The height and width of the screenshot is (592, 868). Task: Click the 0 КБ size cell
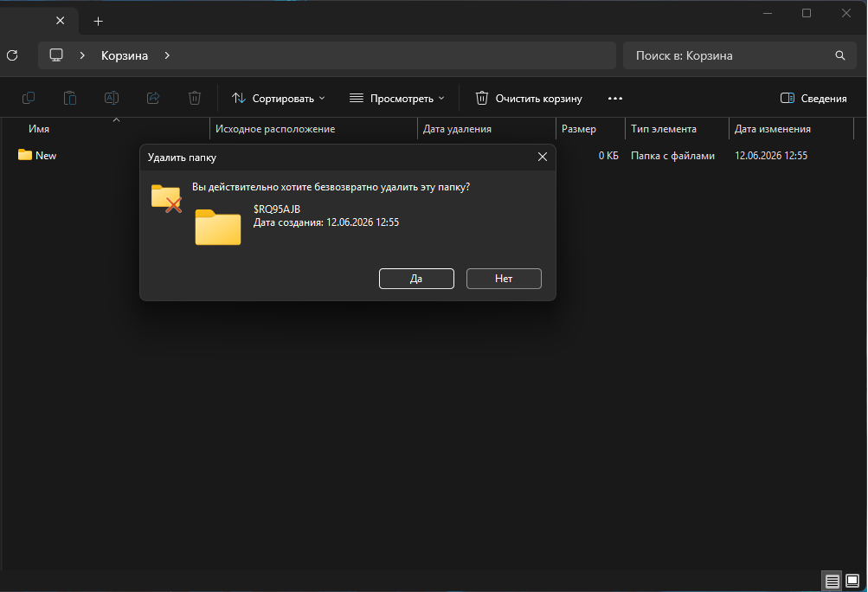608,156
